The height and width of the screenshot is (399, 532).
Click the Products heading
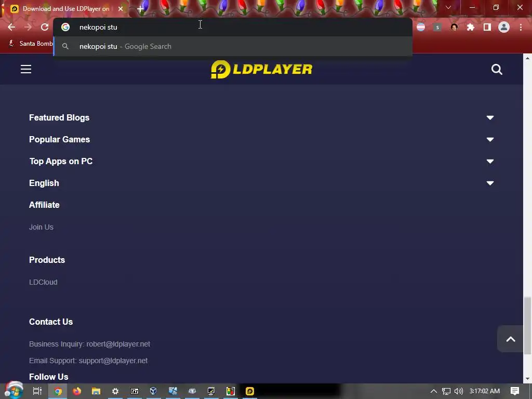point(47,260)
